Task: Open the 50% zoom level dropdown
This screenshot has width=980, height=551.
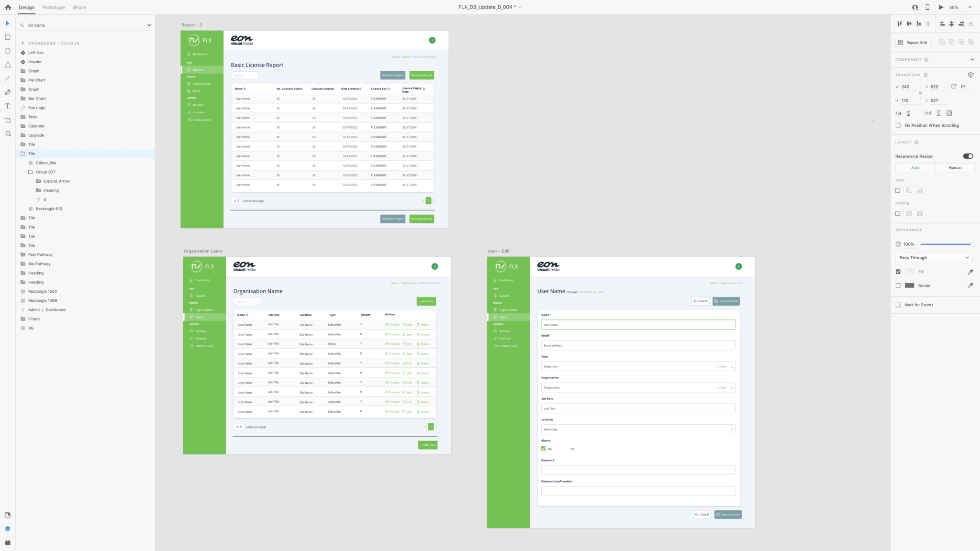Action: click(969, 7)
